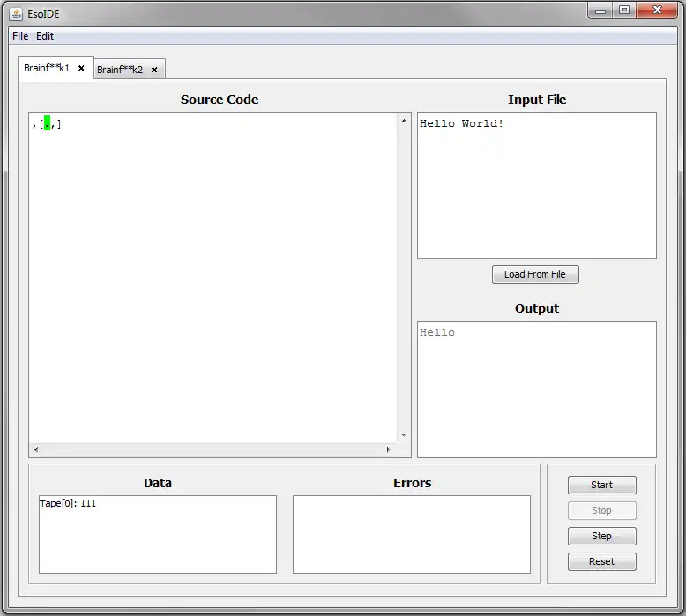Click source code scroll up arrow
Image resolution: width=686 pixels, height=616 pixels.
click(404, 121)
